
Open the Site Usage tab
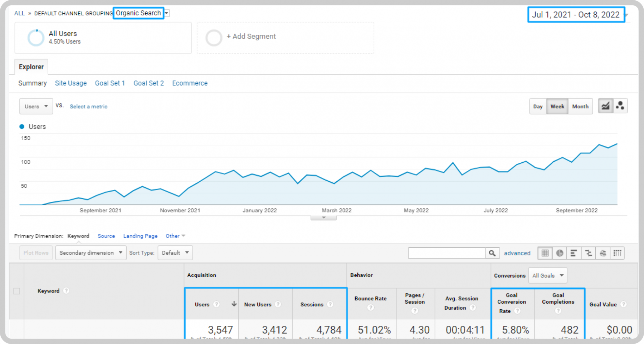click(71, 83)
